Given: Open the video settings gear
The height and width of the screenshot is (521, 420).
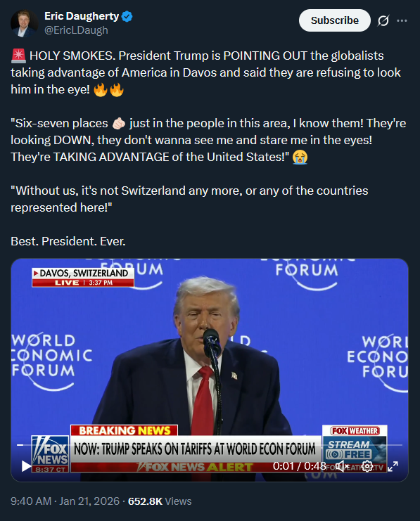Looking at the screenshot, I should coord(367,466).
